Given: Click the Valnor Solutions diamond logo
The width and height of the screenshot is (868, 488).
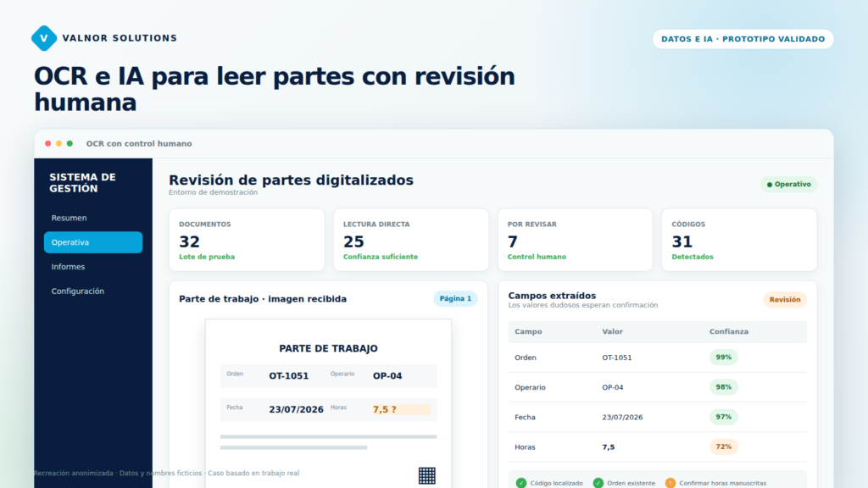Looking at the screenshot, I should pyautogui.click(x=44, y=38).
